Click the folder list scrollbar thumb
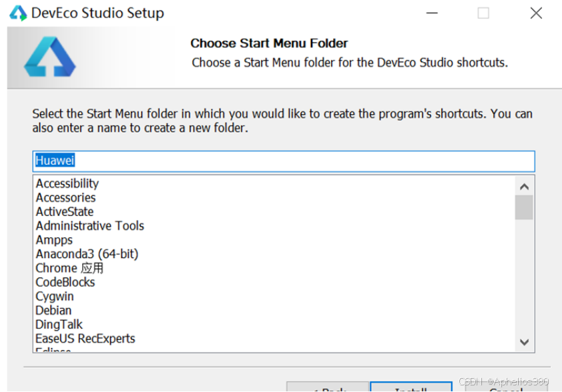Viewport: 562px width, 392px height. pyautogui.click(x=524, y=207)
